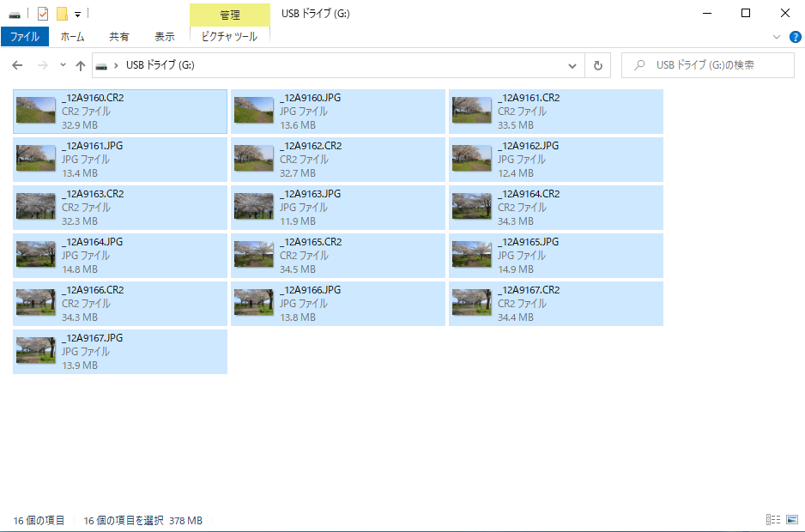The width and height of the screenshot is (805, 532).
Task: Expand the ribbon with chevron arrow
Action: pyautogui.click(x=777, y=37)
